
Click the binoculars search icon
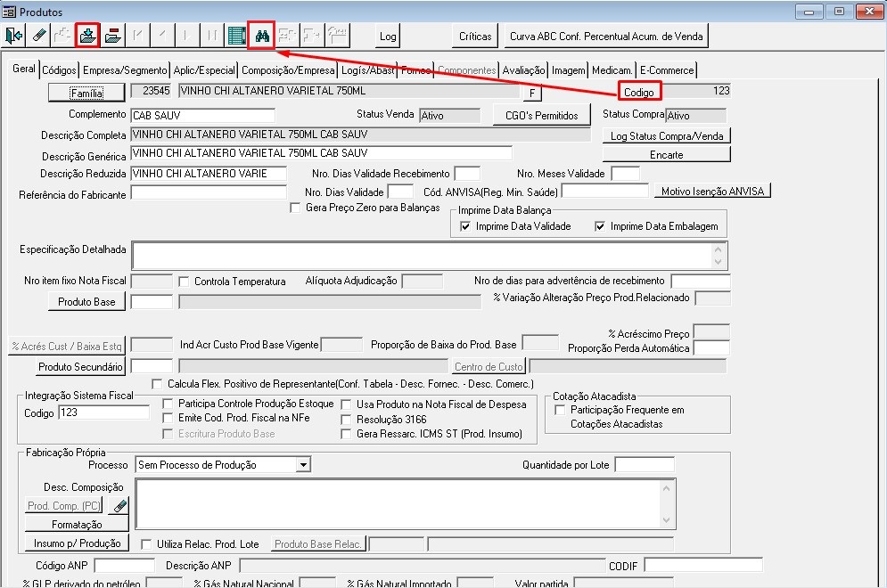pos(262,37)
